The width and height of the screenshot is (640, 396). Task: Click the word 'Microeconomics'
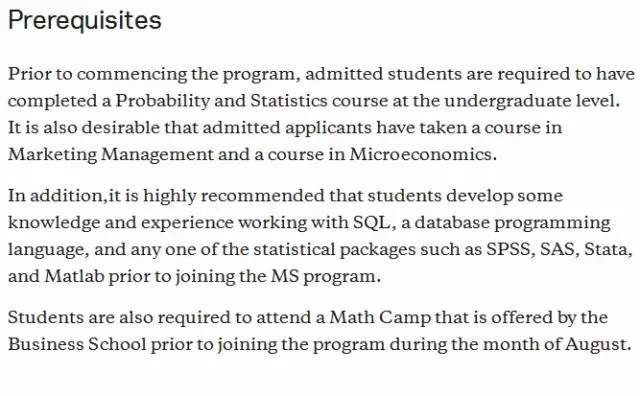click(x=420, y=154)
